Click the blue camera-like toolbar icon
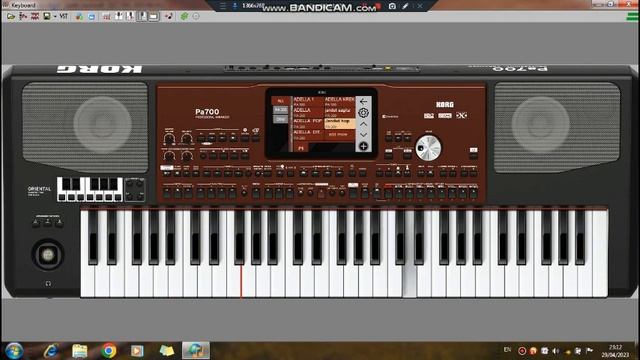 coord(92,17)
